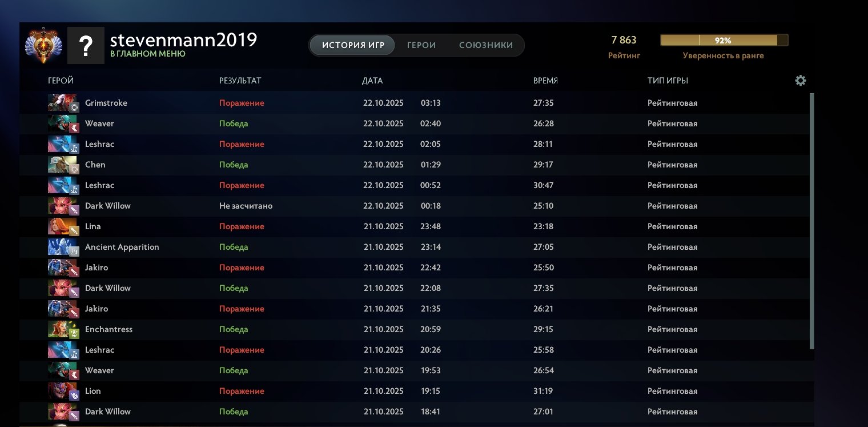Select the История игр tab

tap(352, 45)
